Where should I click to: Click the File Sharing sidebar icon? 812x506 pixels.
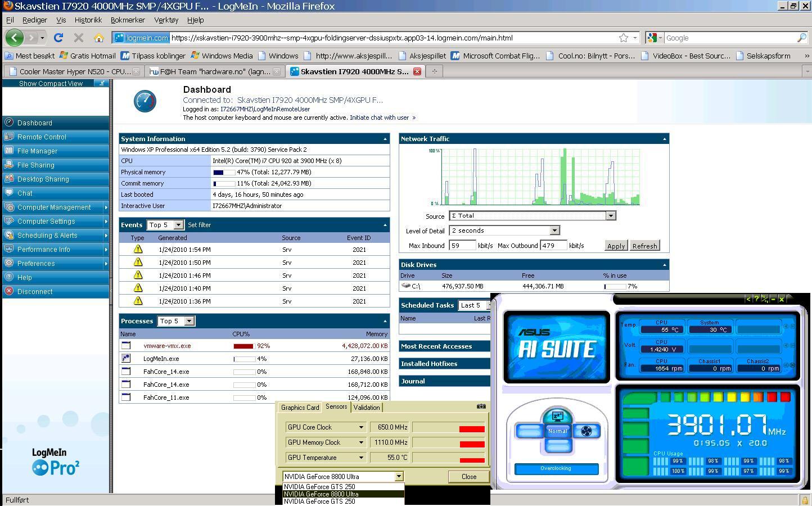pyautogui.click(x=9, y=165)
